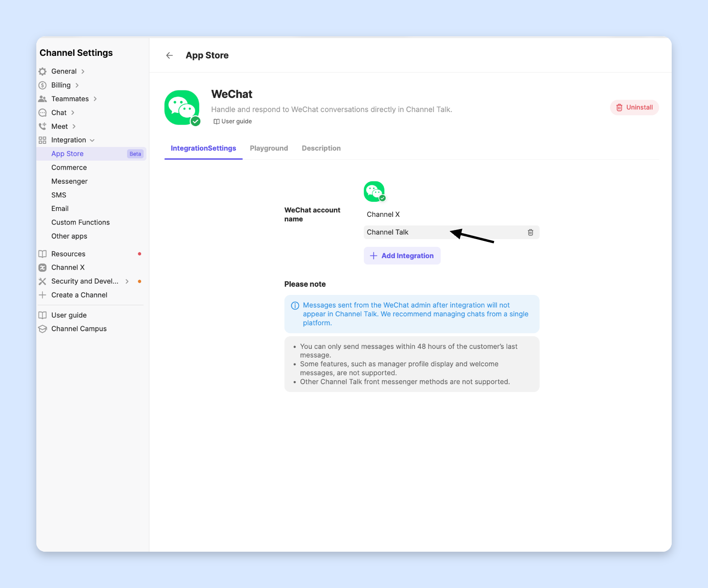The height and width of the screenshot is (588, 708).
Task: Click the Integration menu label
Action: 69,140
